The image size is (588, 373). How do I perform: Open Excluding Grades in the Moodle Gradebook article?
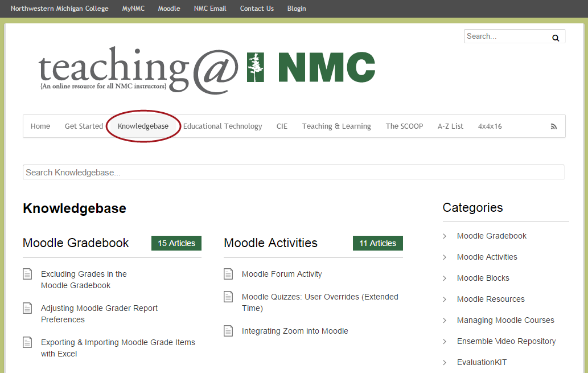click(x=84, y=280)
